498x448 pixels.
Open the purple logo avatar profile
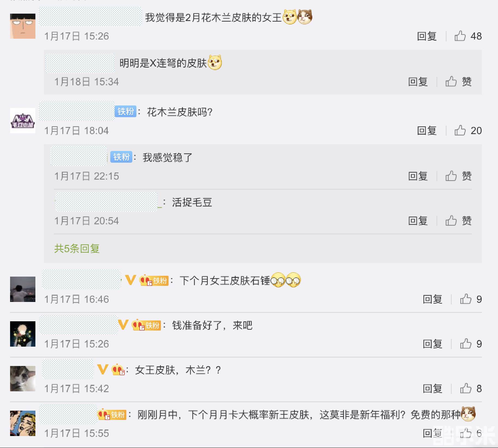[23, 120]
